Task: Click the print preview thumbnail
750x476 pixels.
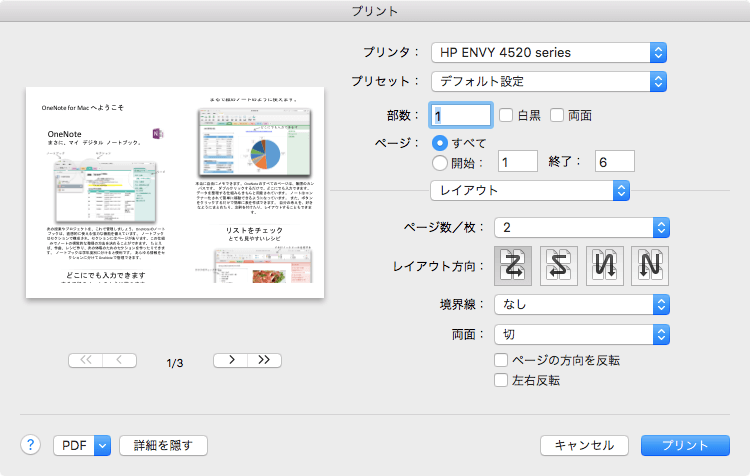Action: pos(175,192)
